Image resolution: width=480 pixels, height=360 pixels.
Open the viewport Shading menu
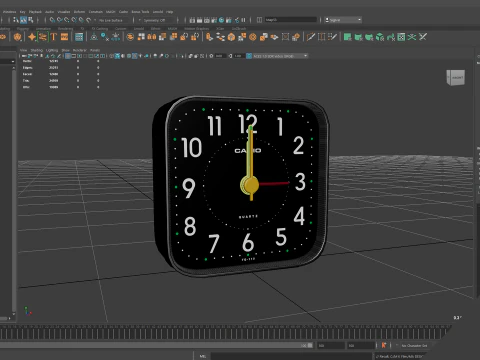(37, 50)
